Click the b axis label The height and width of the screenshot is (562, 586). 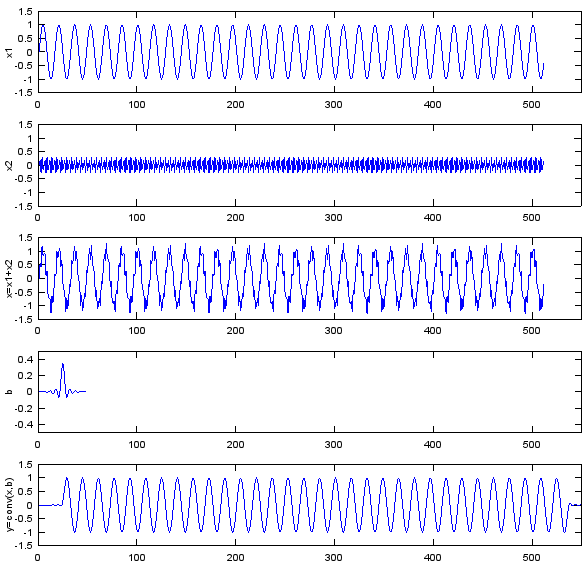[9, 392]
